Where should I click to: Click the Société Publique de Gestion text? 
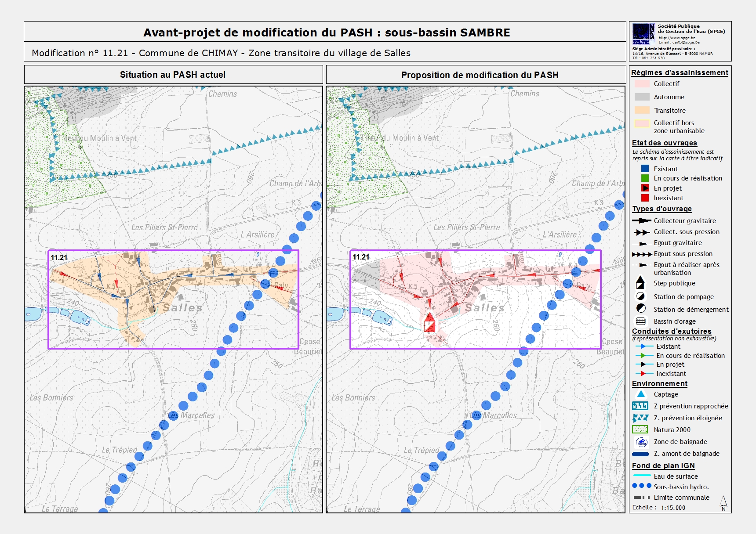[691, 29]
